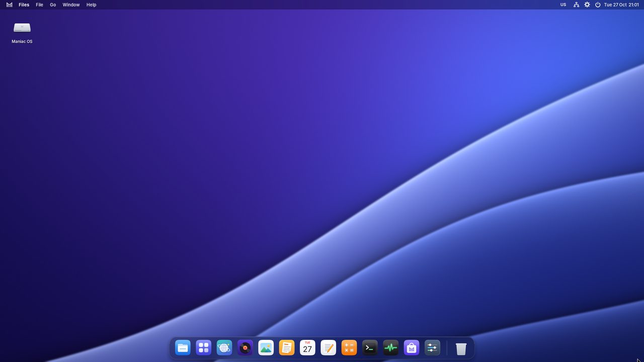
Task: Open the Help menu
Action: click(x=91, y=5)
